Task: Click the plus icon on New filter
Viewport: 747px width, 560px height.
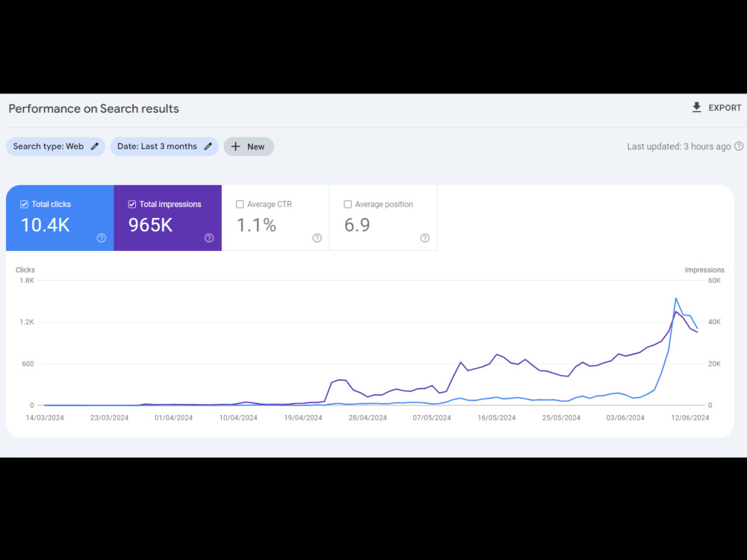Action: coord(235,146)
